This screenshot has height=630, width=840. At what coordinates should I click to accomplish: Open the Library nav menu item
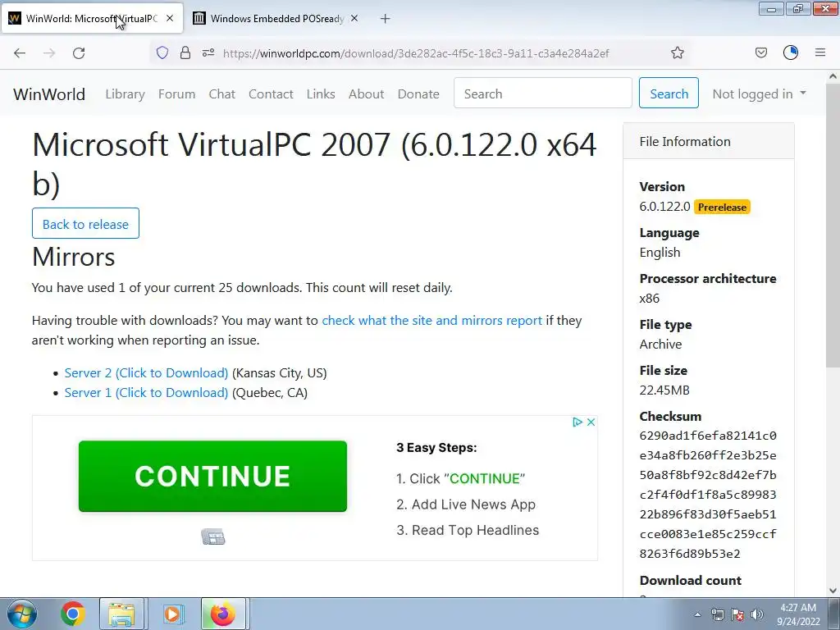click(125, 94)
